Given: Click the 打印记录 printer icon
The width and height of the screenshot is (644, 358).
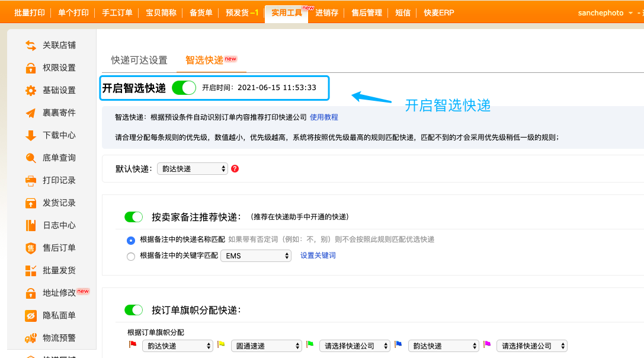Looking at the screenshot, I should click(x=31, y=180).
